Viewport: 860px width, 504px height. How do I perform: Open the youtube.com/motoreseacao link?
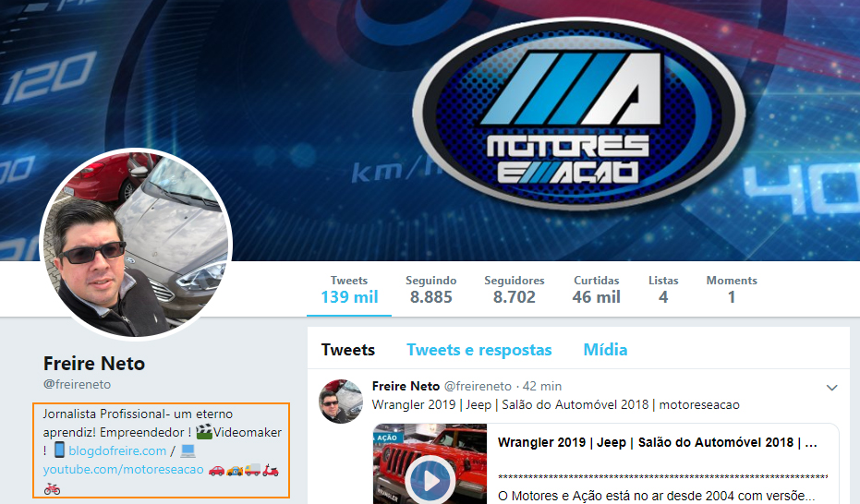(x=123, y=470)
